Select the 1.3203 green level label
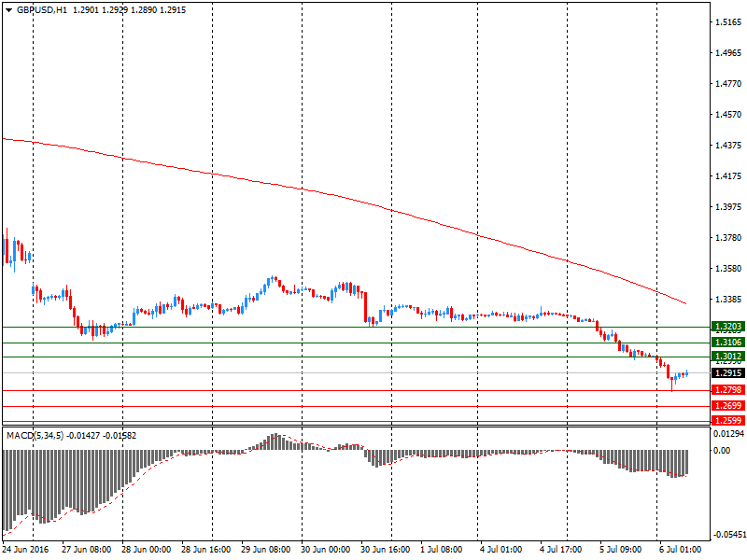 pos(728,327)
